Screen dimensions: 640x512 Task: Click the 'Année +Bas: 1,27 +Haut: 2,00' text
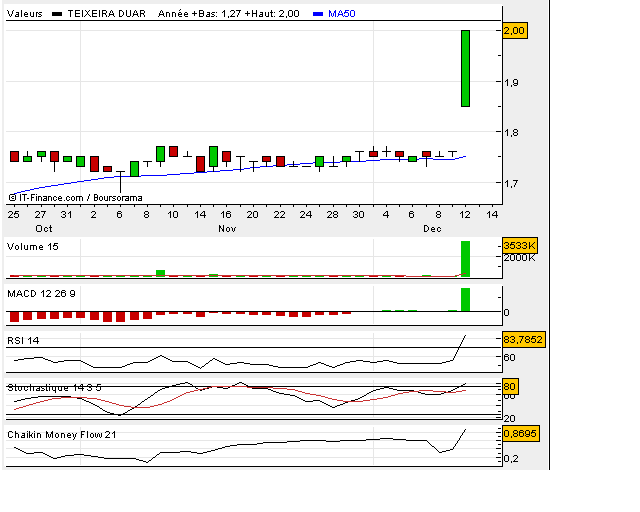point(229,13)
